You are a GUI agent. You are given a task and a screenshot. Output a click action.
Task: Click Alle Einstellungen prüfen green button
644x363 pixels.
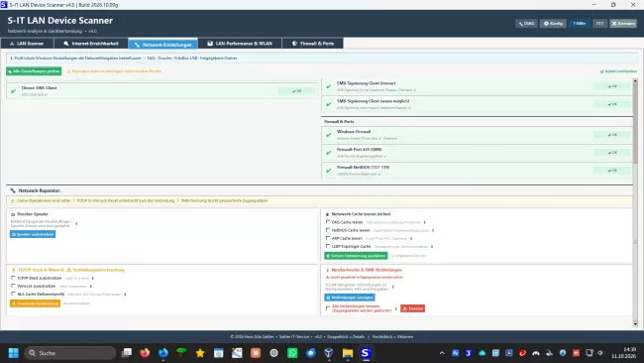(34, 71)
